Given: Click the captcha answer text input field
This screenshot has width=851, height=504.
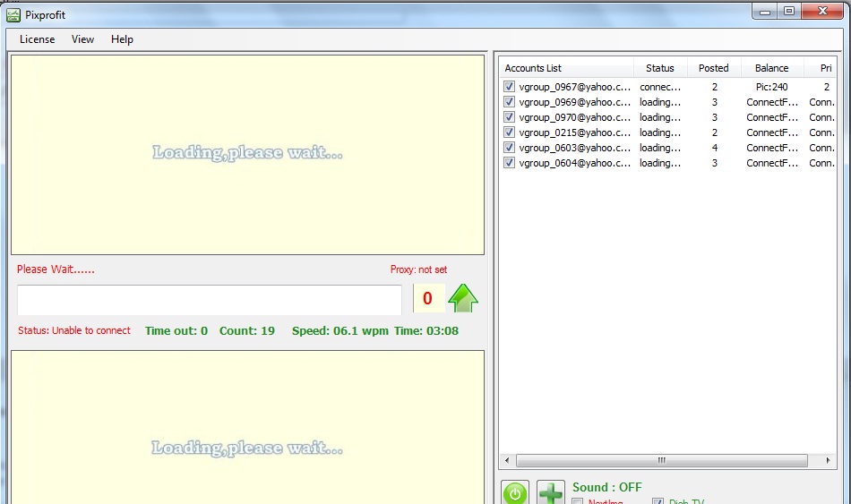Looking at the screenshot, I should point(210,300).
